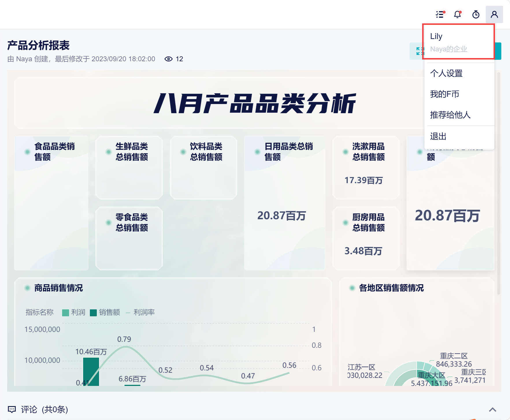Click the 0.56 profit rate data label
This screenshot has height=420, width=510.
(289, 365)
